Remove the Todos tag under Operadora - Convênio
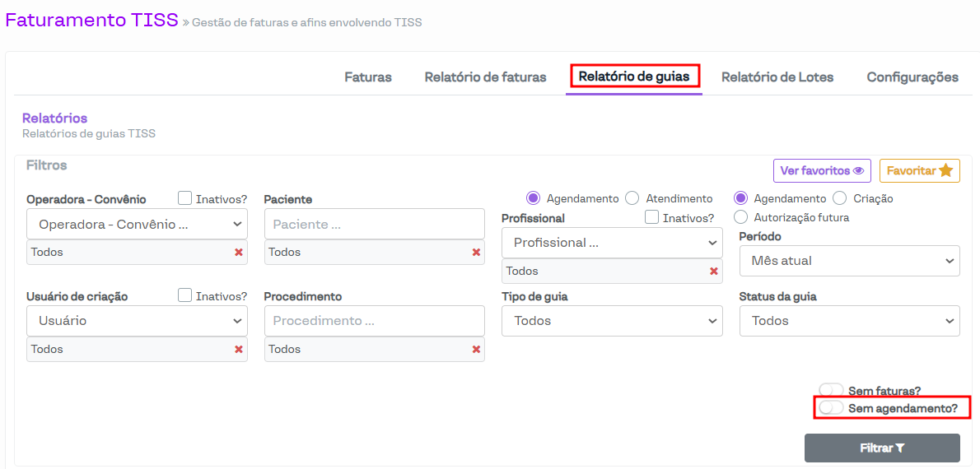The width and height of the screenshot is (980, 469). pos(239,253)
